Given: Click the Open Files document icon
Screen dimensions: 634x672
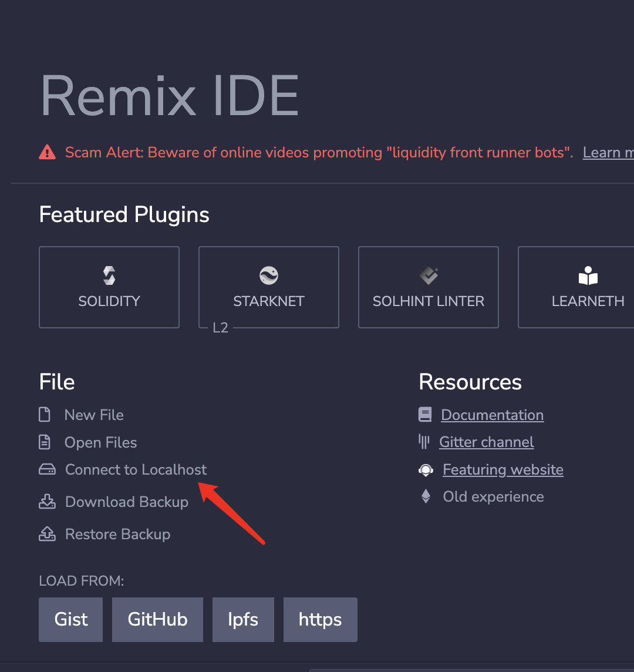Looking at the screenshot, I should point(45,442).
